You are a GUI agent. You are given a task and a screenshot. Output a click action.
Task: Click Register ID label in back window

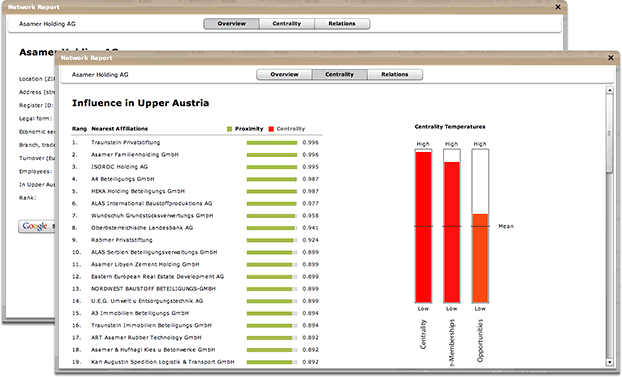pyautogui.click(x=36, y=106)
